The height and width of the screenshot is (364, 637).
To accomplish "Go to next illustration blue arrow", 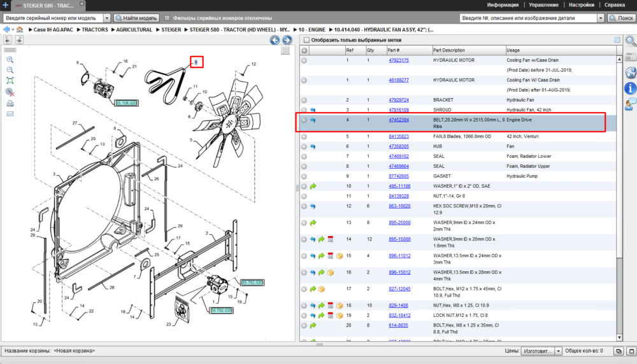I will 287,39.
